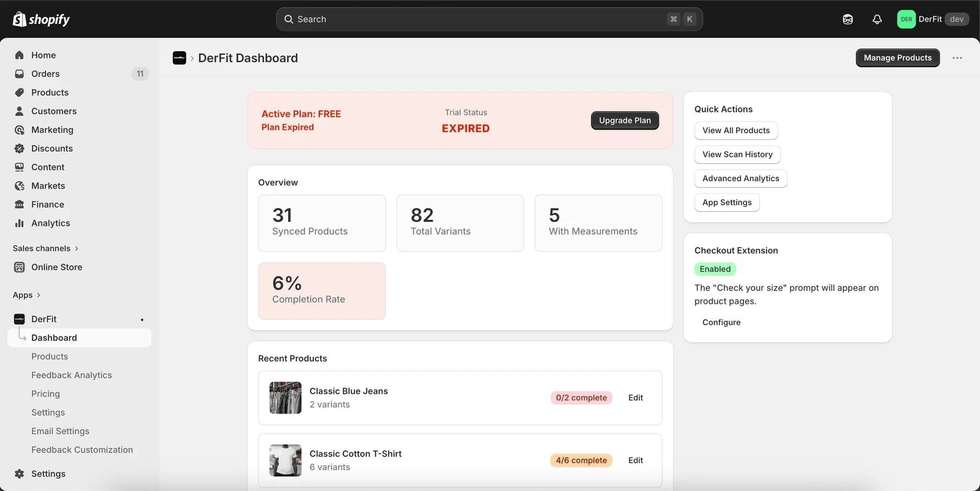Screen dimensions: 980x491
Task: Click the DerFit breadcrumb app icon
Action: tap(179, 58)
